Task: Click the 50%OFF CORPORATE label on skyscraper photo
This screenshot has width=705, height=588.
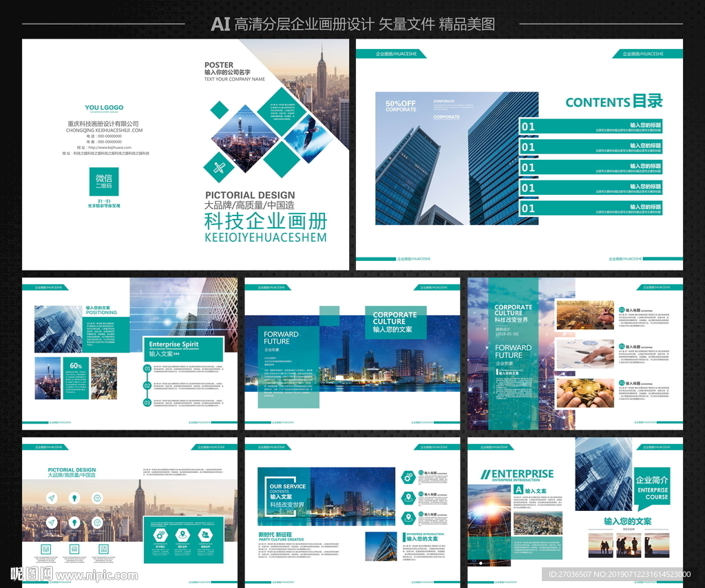Action: tap(401, 105)
